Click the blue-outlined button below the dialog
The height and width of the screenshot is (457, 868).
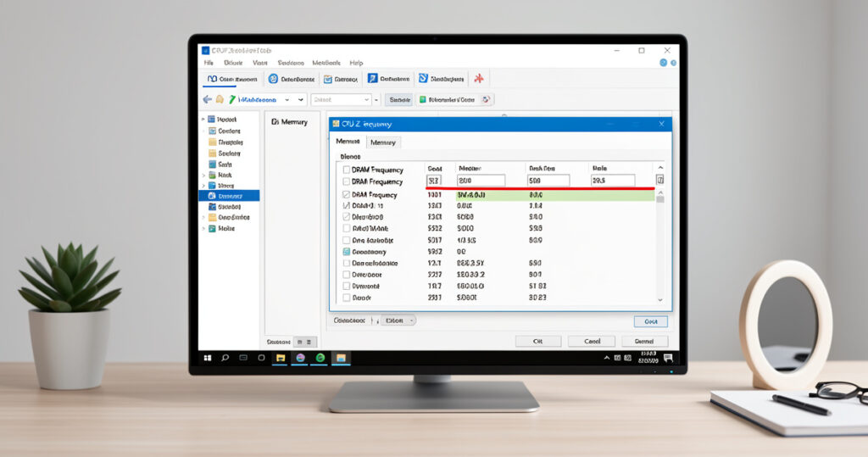pyautogui.click(x=650, y=321)
